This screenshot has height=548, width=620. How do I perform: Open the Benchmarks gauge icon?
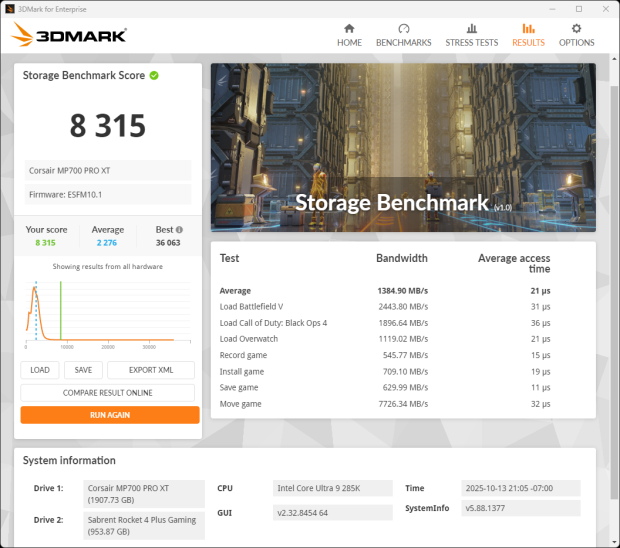(x=403, y=29)
